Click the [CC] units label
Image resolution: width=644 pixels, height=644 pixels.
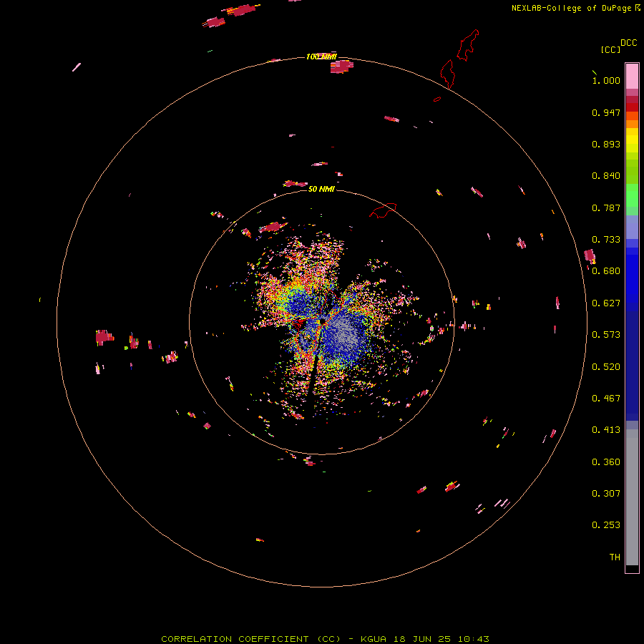pyautogui.click(x=610, y=49)
